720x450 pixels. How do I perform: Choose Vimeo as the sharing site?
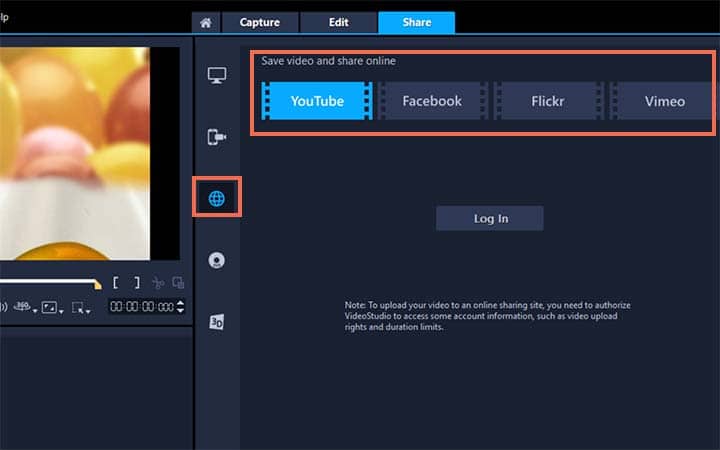664,101
